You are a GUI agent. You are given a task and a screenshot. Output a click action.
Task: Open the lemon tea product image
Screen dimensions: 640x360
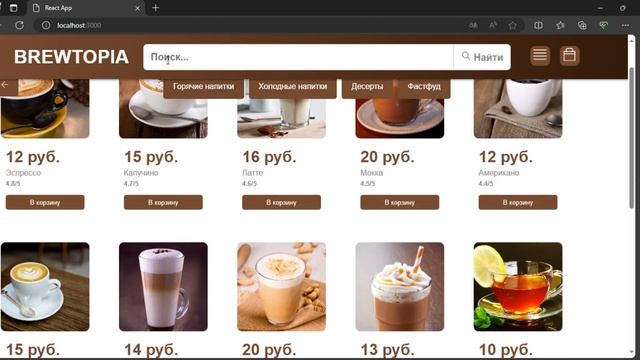518,287
